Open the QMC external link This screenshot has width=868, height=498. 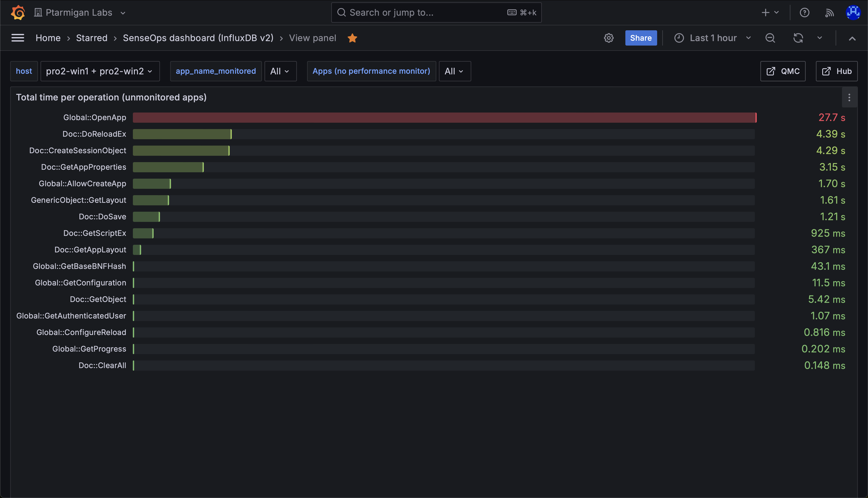tap(783, 71)
